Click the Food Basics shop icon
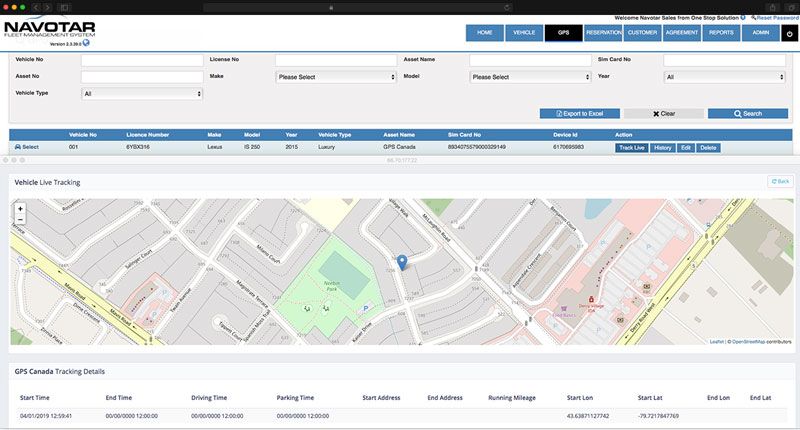The width and height of the screenshot is (800, 430). [563, 308]
